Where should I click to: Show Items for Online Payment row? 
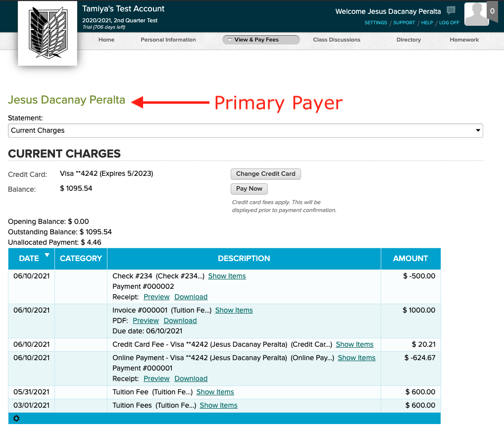click(x=356, y=358)
